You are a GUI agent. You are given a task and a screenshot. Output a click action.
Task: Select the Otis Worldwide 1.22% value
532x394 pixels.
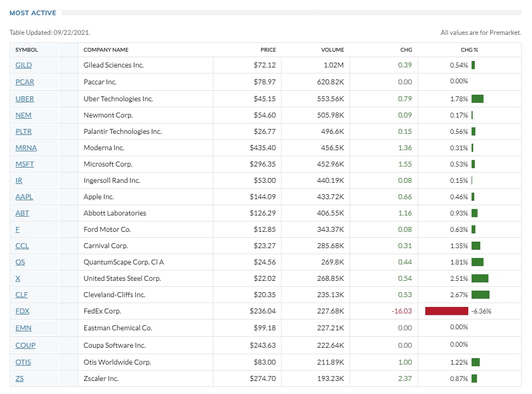click(458, 362)
